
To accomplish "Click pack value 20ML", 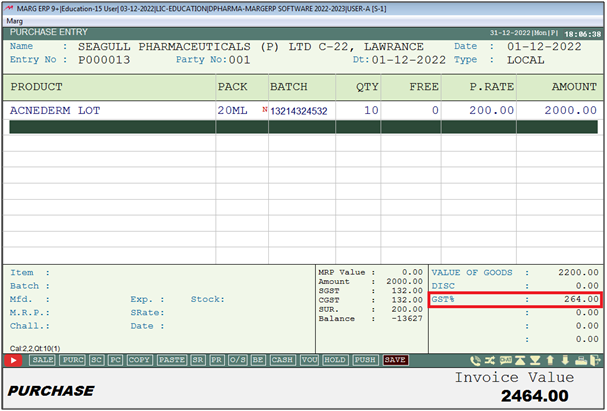I will point(232,111).
